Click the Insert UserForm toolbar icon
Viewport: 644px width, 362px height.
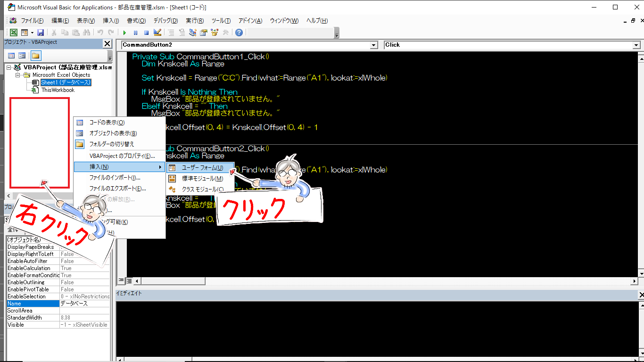point(24,33)
